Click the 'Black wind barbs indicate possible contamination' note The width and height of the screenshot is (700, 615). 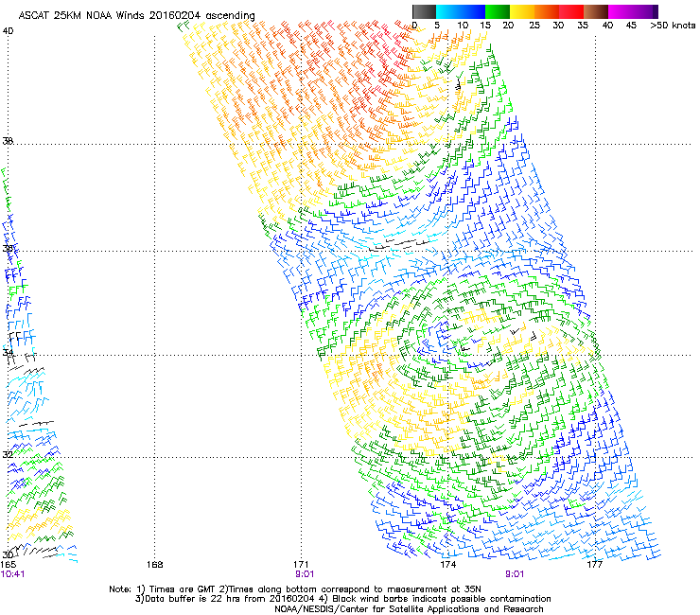pos(441,599)
